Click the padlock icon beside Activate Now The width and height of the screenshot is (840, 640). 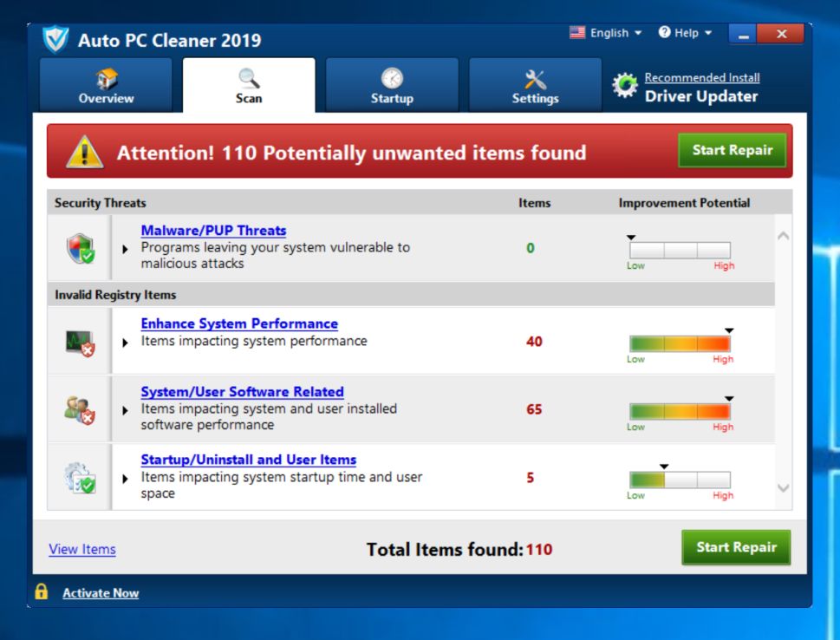click(x=42, y=591)
